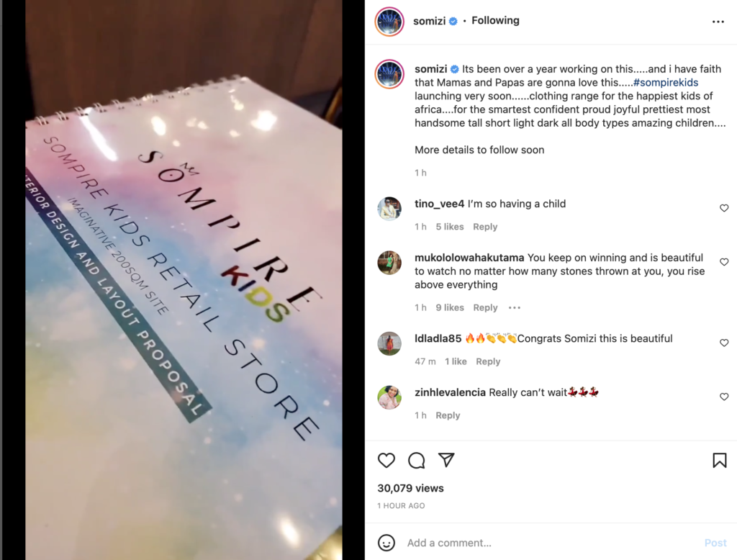Reply to tino_vee4's comment

[485, 227]
